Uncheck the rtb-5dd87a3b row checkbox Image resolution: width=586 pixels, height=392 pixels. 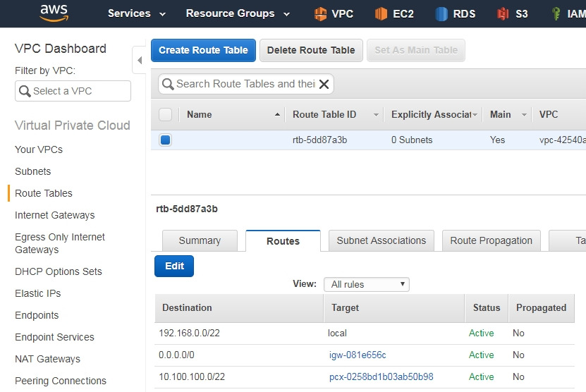click(x=165, y=140)
